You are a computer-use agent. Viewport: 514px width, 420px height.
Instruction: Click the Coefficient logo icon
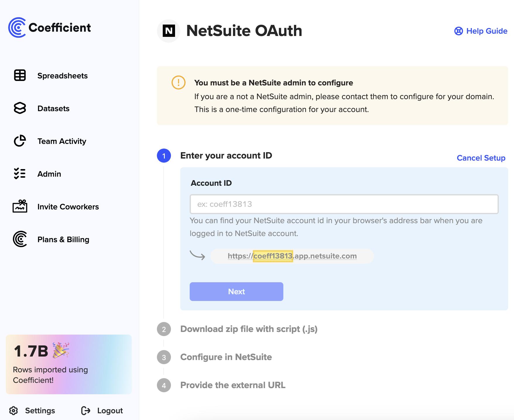pos(17,27)
